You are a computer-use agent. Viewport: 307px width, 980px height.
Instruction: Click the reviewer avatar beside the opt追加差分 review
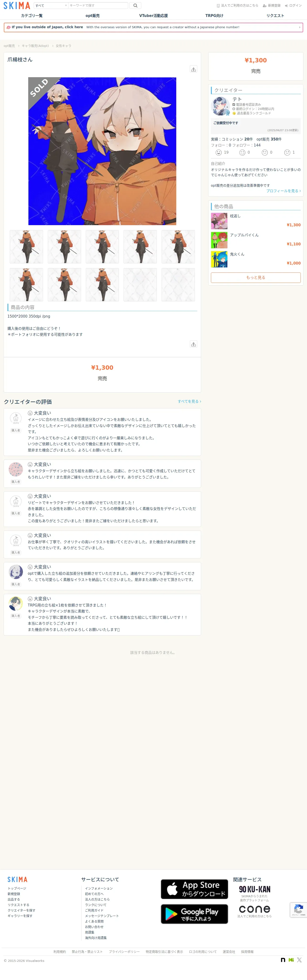[x=16, y=572]
